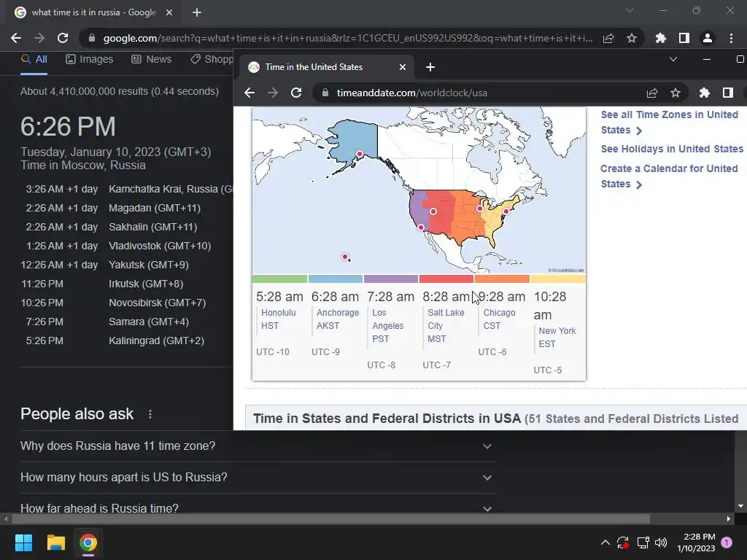Click the Chrome taskbar icon

88,542
